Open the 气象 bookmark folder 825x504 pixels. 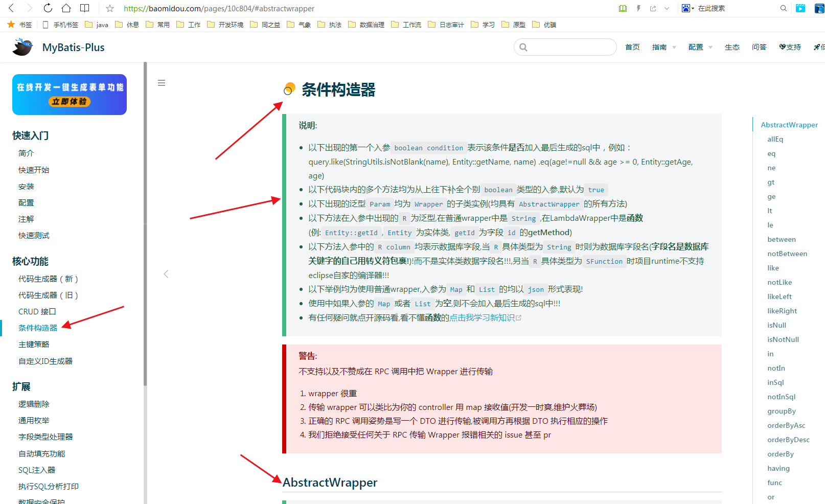pos(299,25)
